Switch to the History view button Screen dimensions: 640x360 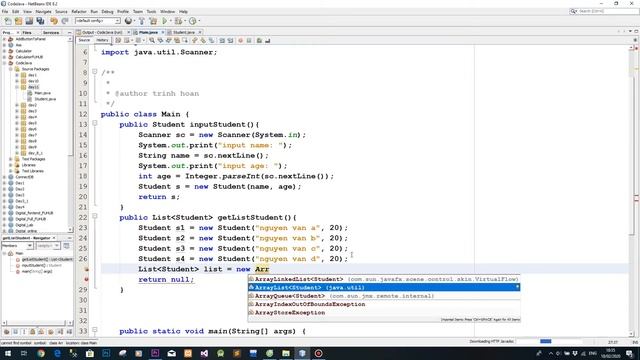coord(102,40)
